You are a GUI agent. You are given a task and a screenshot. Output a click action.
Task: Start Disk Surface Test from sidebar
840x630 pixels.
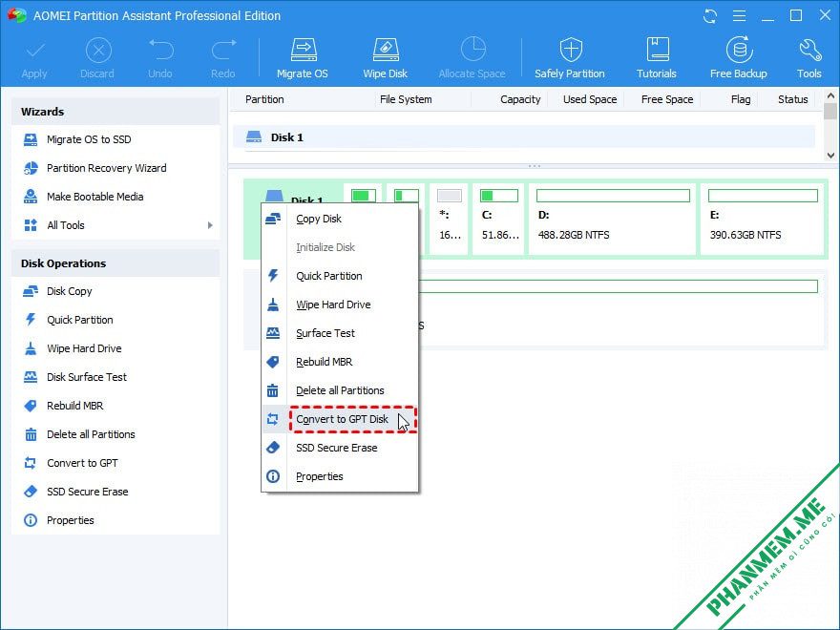(x=115, y=377)
